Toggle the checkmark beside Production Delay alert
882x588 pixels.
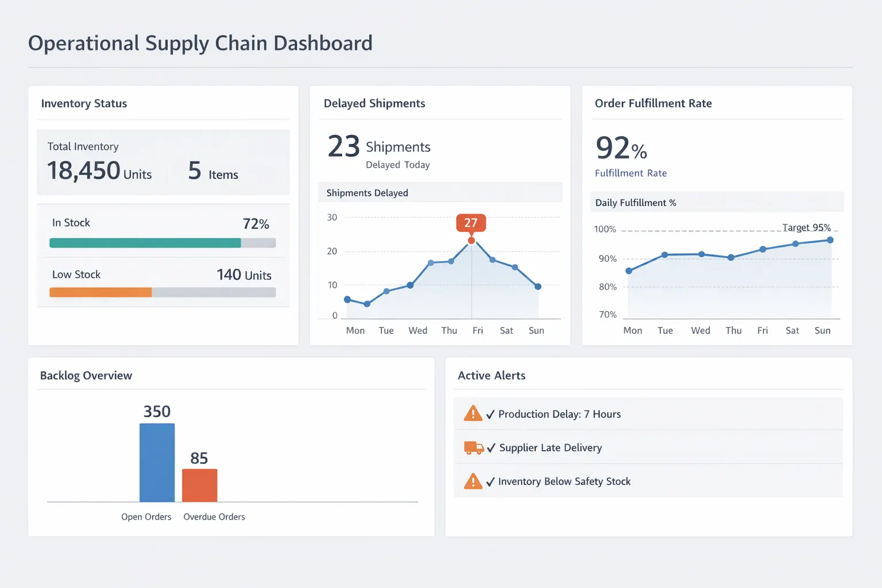(x=491, y=413)
